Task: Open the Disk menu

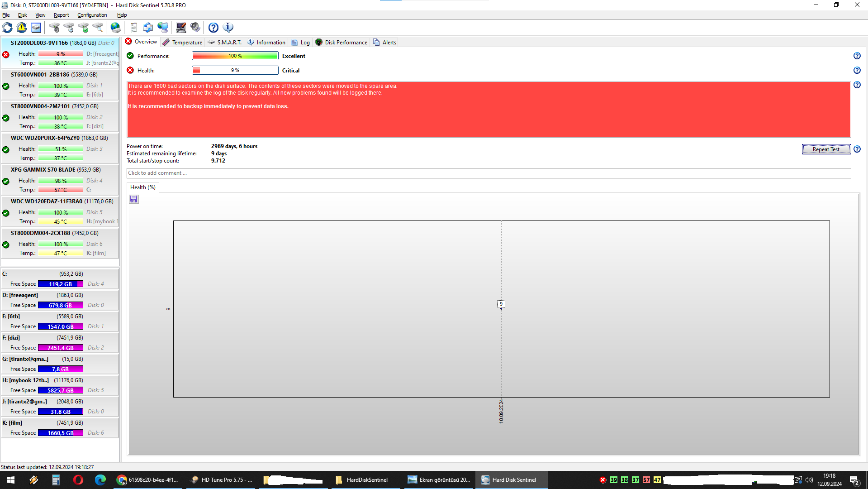Action: pyautogui.click(x=23, y=15)
